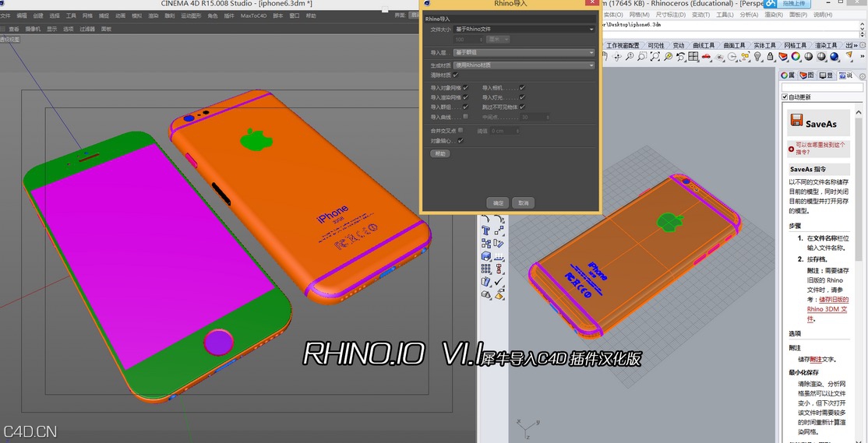This screenshot has width=868, height=443.
Task: Click the Zoom dynamic magnifier icon
Action: 630,56
